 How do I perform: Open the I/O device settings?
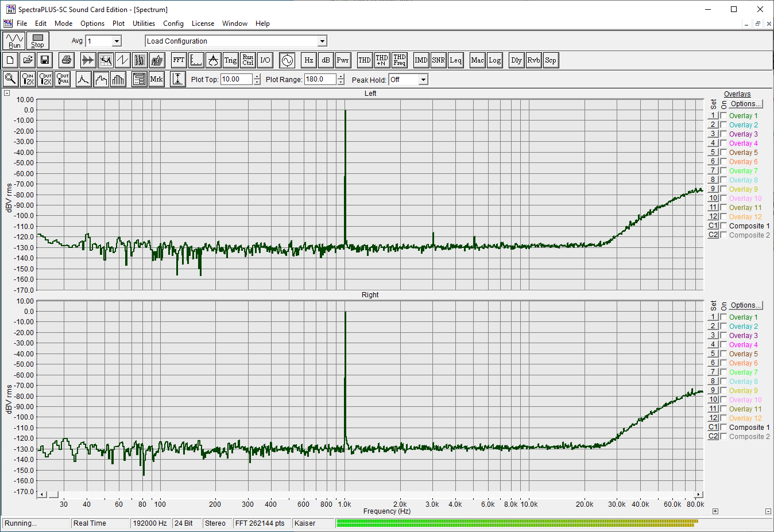(x=265, y=60)
